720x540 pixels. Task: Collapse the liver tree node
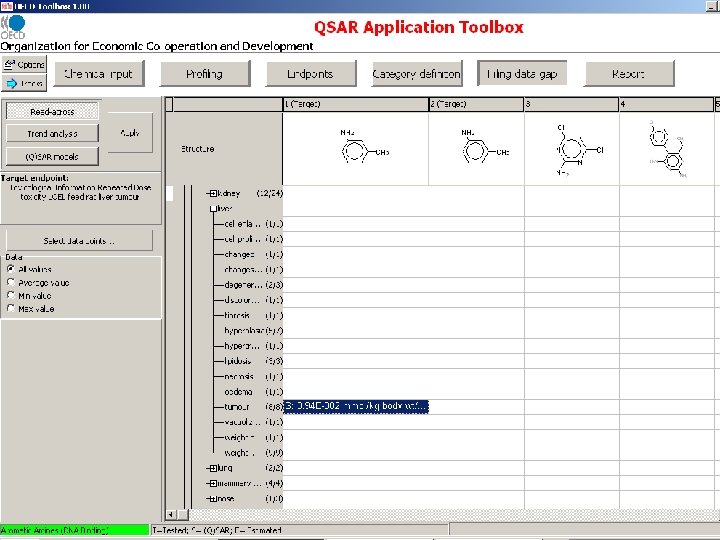[213, 208]
